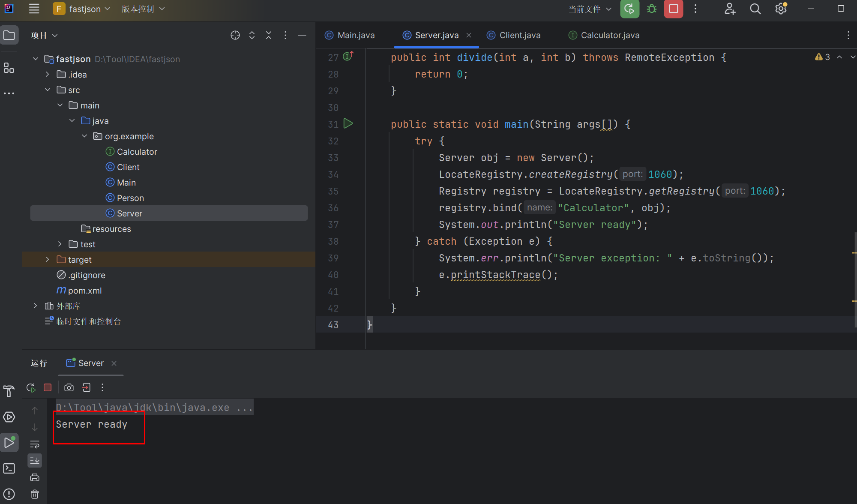Expand the target folder
The height and width of the screenshot is (504, 857).
(x=48, y=259)
